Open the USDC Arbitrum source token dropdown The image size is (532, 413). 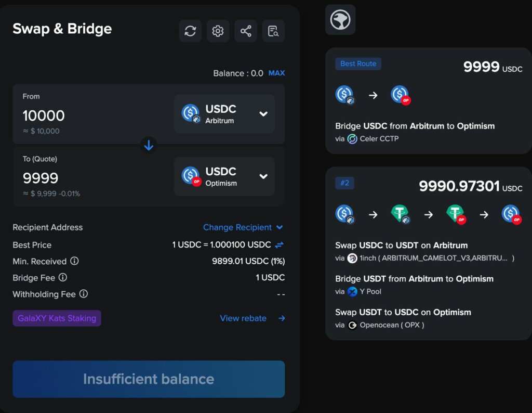click(224, 114)
